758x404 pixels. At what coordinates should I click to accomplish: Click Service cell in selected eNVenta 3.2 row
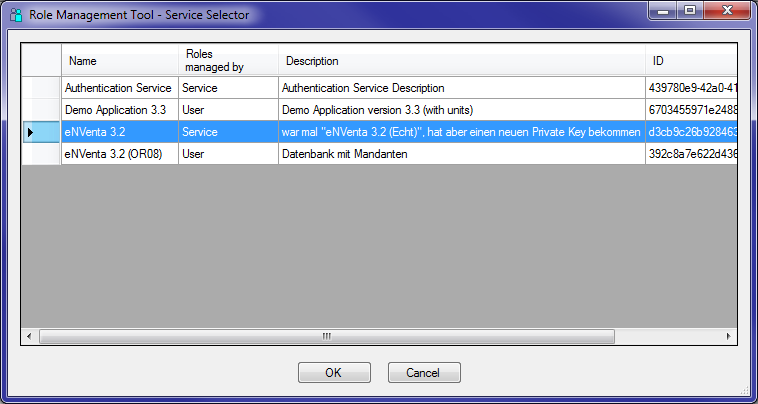pos(228,132)
